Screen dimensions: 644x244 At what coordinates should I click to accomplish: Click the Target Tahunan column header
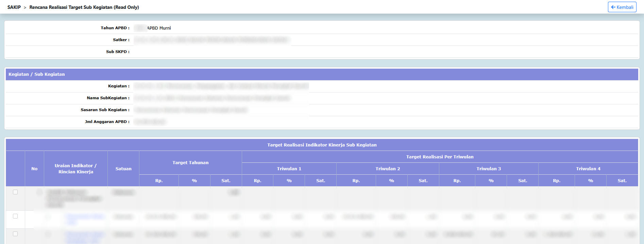[190, 162]
